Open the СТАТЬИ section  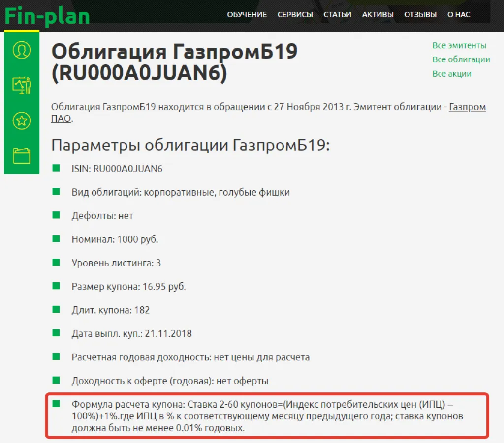(338, 14)
